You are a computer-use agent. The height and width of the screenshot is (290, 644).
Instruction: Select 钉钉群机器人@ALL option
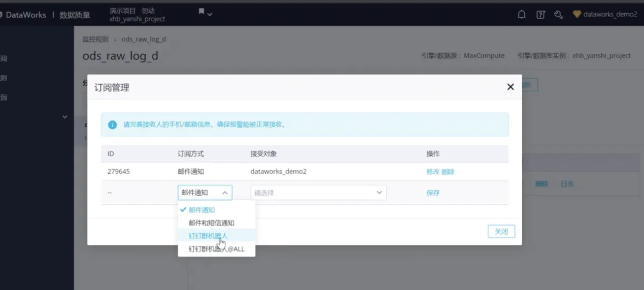217,249
